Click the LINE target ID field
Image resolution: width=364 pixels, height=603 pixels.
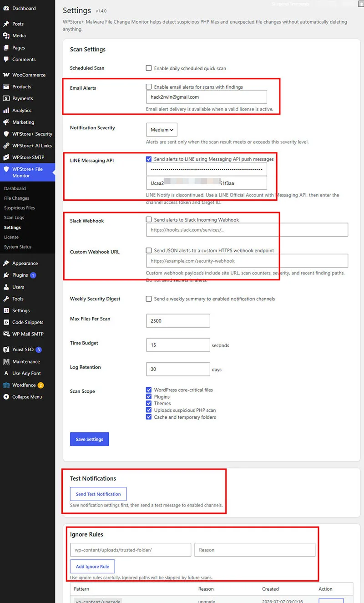pyautogui.click(x=207, y=183)
